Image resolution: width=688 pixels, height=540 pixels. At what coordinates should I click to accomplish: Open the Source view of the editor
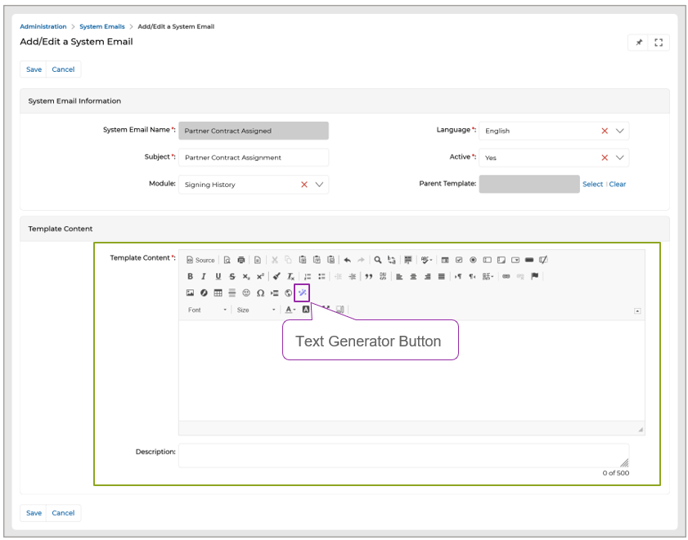(200, 260)
